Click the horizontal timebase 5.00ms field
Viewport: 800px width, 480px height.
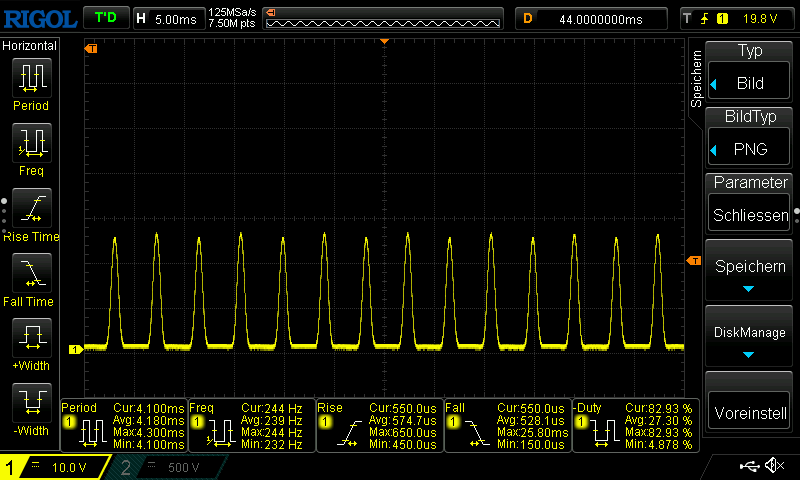point(169,19)
